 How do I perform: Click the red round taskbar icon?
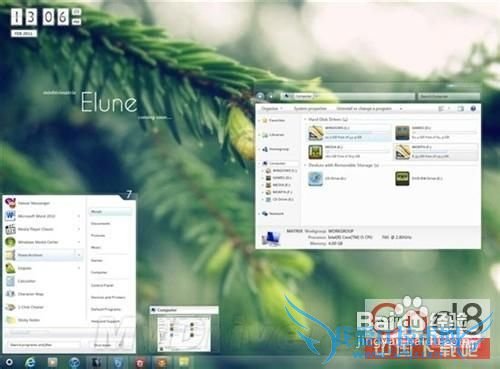(x=140, y=362)
